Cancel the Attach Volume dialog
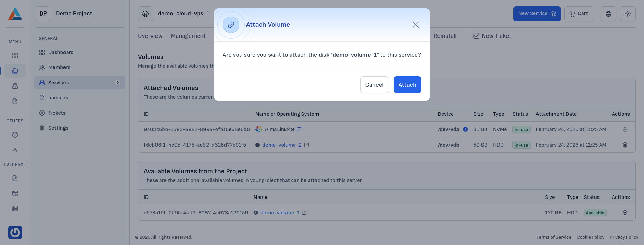The height and width of the screenshot is (245, 644). [374, 85]
